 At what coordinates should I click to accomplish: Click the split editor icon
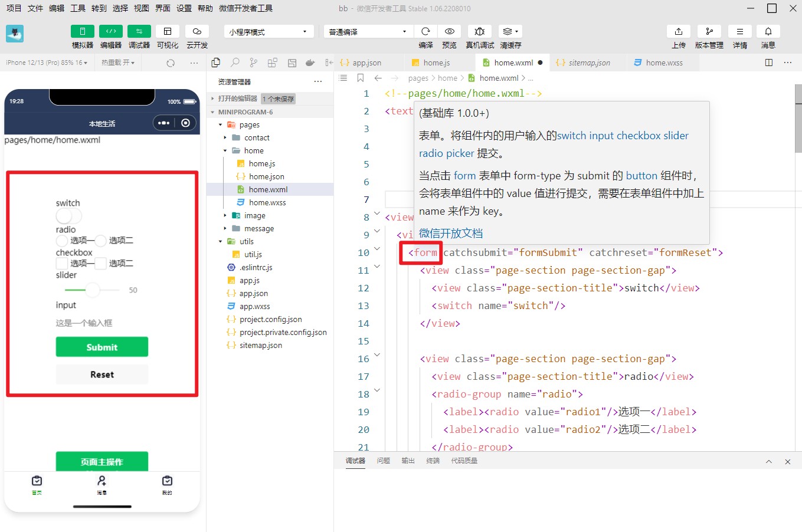769,63
